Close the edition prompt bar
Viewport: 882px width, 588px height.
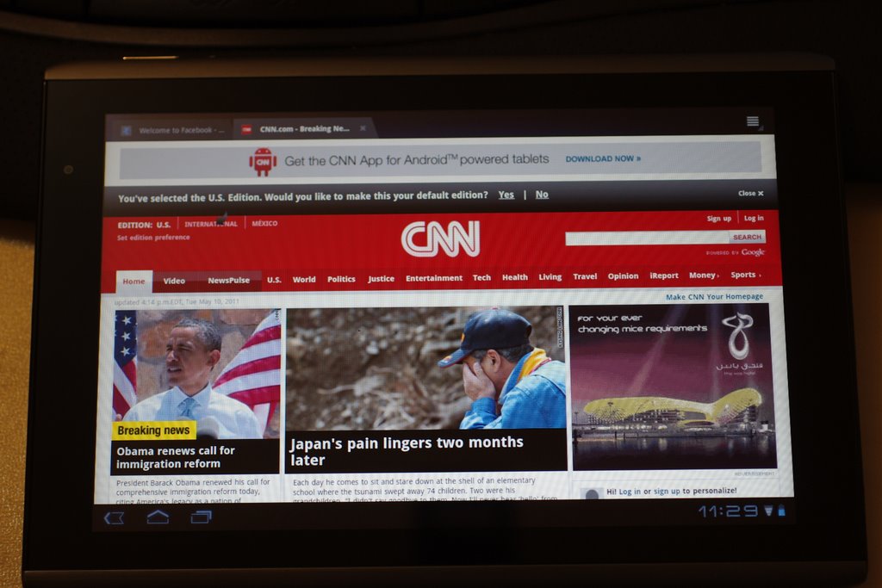[751, 193]
